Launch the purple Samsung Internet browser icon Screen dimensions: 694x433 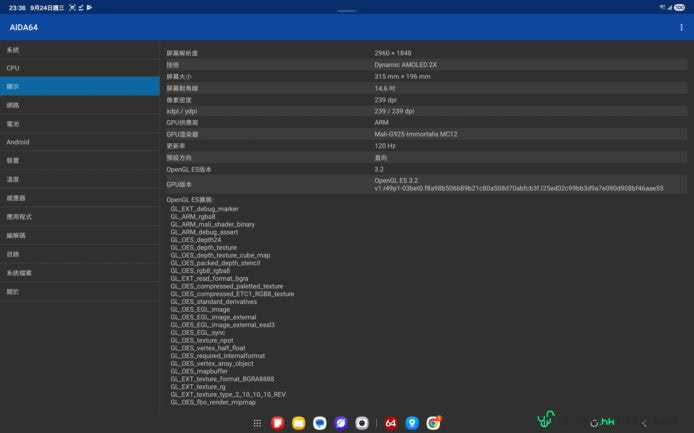point(341,423)
